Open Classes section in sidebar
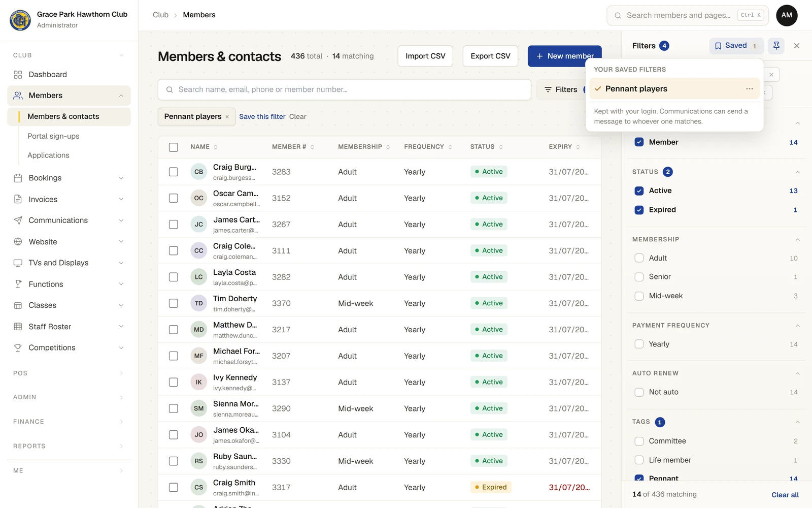 (69, 305)
